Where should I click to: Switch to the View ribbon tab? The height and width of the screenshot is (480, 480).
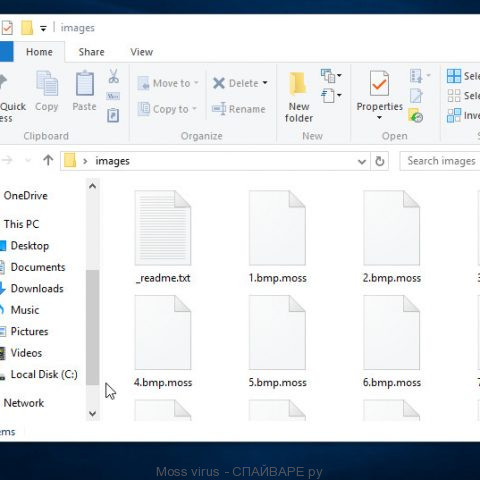[141, 52]
